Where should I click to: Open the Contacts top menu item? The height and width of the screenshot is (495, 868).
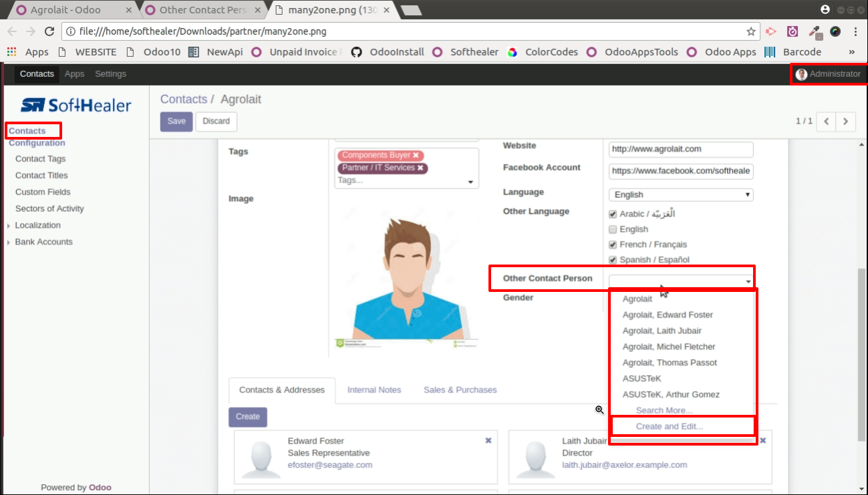pyautogui.click(x=37, y=74)
